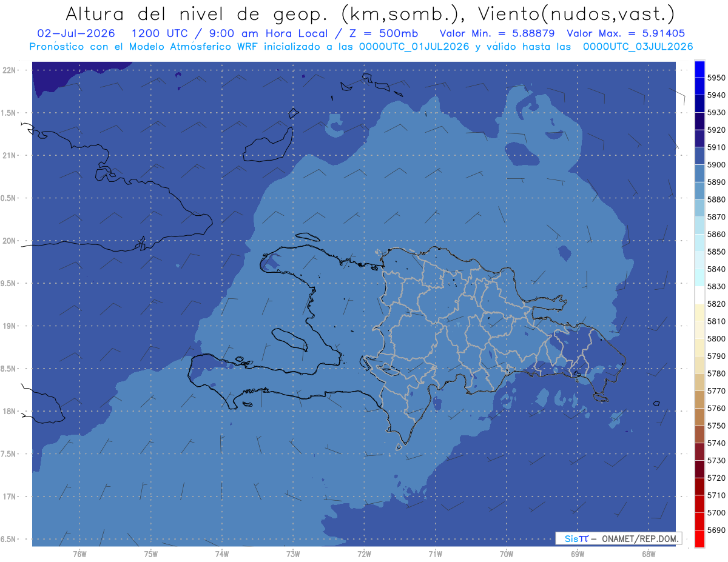Click the '5770' colorbar label

[716, 391]
